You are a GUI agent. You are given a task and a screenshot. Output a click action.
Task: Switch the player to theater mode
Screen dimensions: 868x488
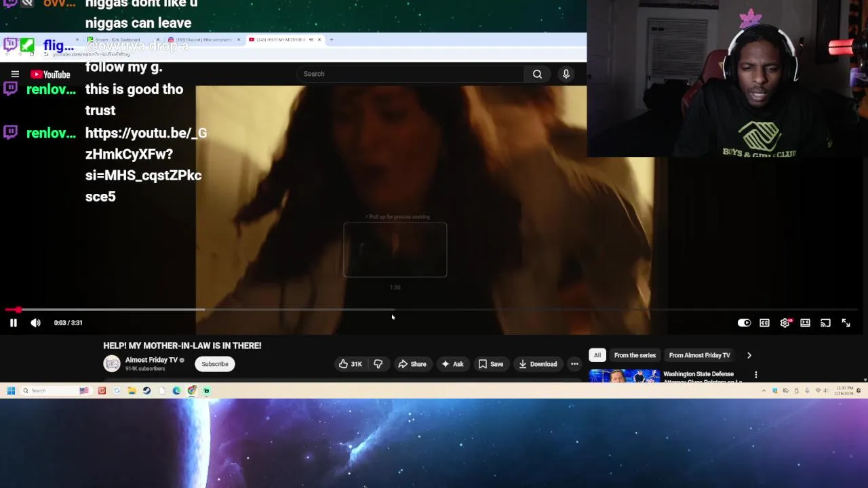click(805, 323)
